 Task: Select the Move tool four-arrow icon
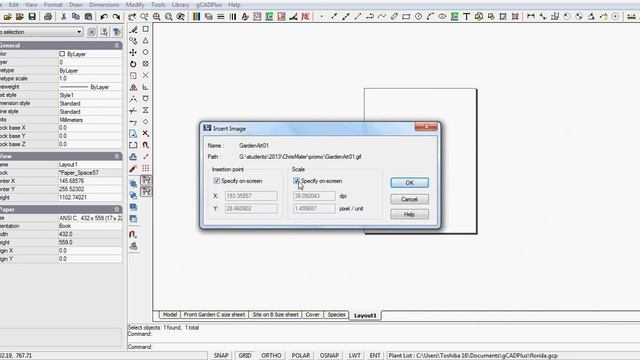(133, 52)
